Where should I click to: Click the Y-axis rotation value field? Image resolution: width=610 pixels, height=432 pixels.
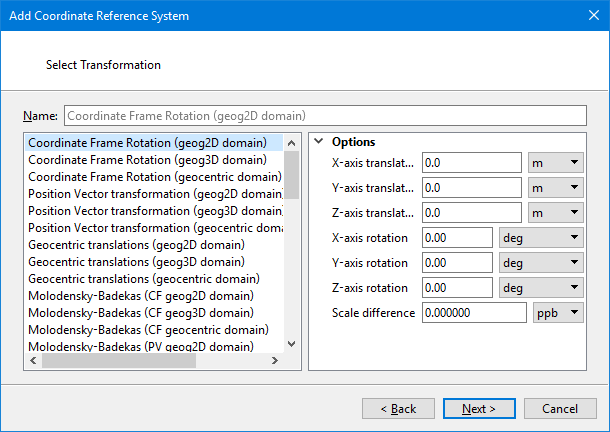pos(457,263)
